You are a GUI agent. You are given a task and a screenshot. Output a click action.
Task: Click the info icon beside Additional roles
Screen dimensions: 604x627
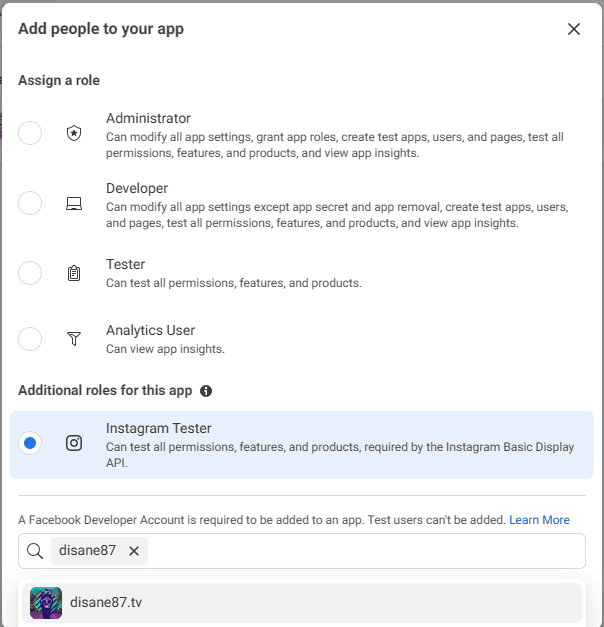pyautogui.click(x=206, y=391)
